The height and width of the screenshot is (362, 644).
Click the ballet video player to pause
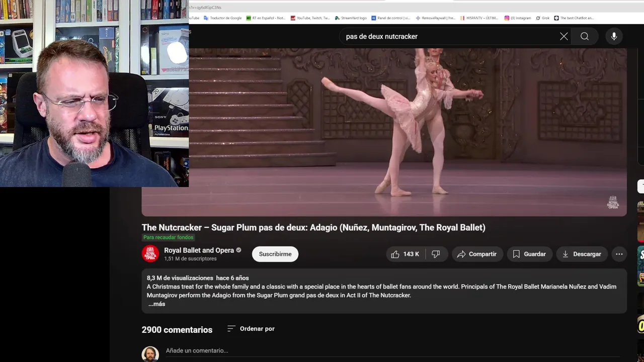[x=384, y=132]
